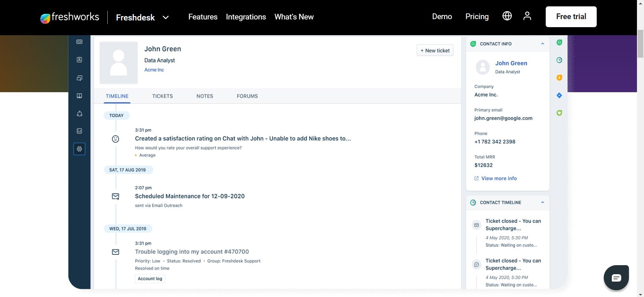Click the Contact Info header icon
The height and width of the screenshot is (297, 644).
pyautogui.click(x=473, y=44)
